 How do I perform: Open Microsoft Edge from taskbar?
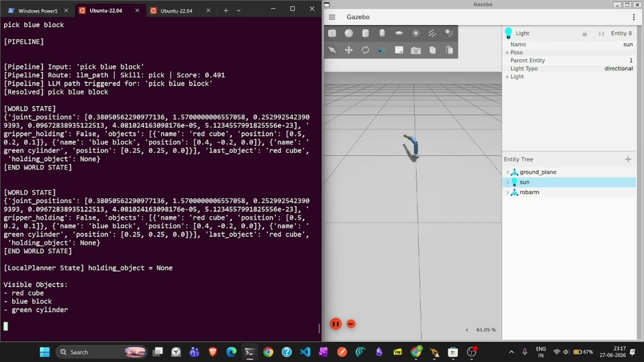pos(231,352)
